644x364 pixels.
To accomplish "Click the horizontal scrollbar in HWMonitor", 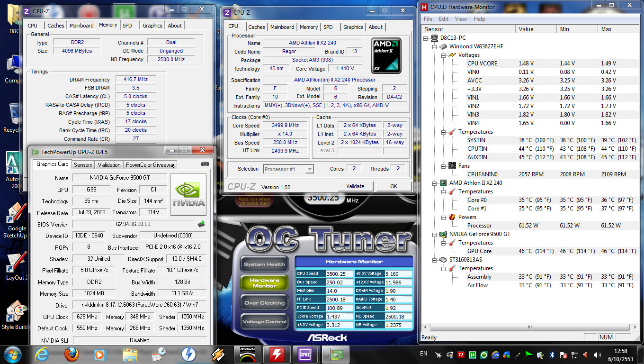I will coord(531,328).
